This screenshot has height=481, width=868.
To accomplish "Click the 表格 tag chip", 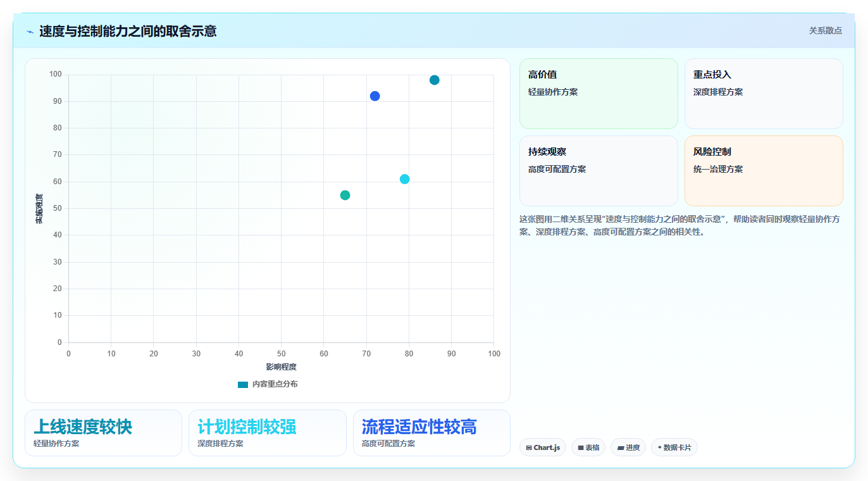I will pos(588,447).
